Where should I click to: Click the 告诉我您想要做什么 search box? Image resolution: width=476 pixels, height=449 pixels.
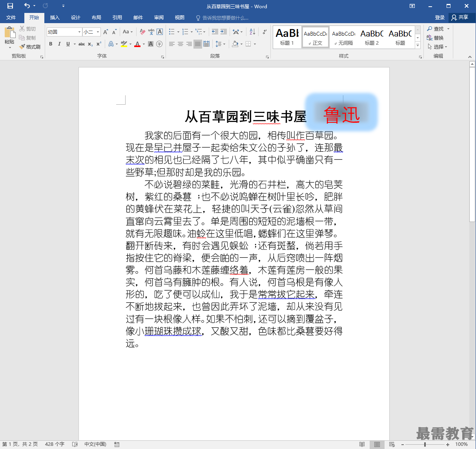(222, 18)
